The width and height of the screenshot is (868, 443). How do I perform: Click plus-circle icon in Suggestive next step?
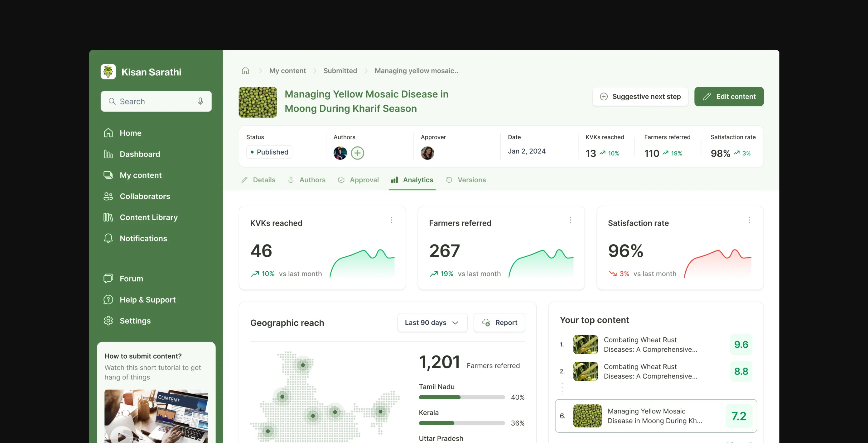[x=604, y=97]
